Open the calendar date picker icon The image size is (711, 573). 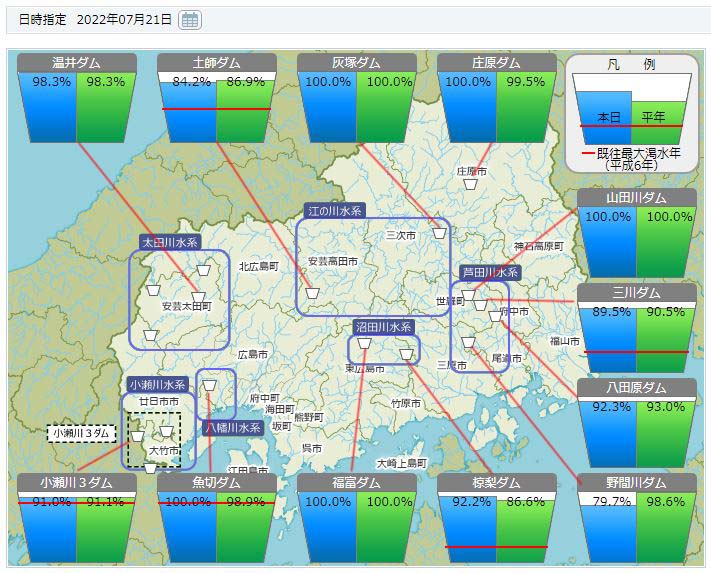click(190, 20)
